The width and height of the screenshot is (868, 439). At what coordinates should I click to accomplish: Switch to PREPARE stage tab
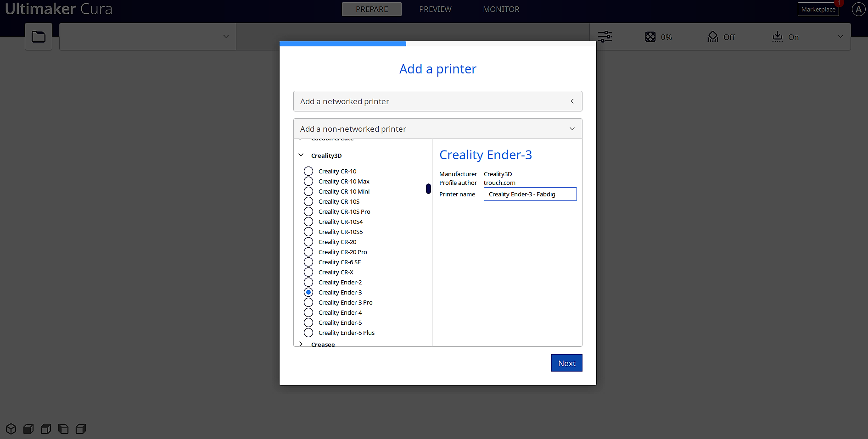coord(372,9)
